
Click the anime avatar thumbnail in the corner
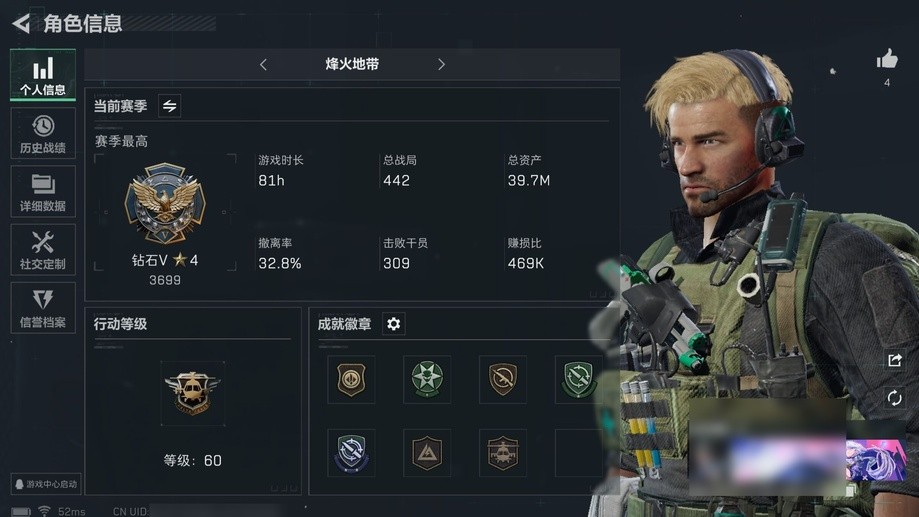876,460
